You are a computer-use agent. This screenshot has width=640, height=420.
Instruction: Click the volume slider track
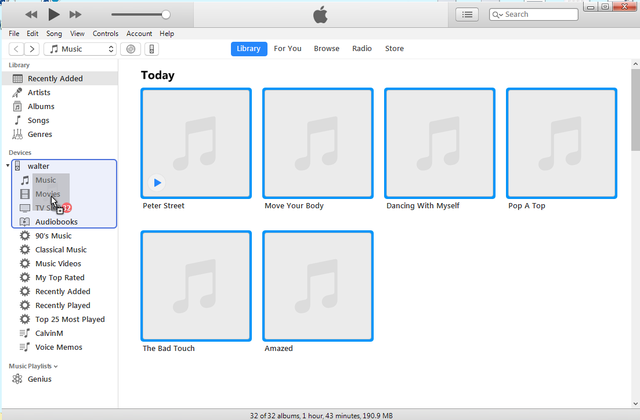pos(137,15)
